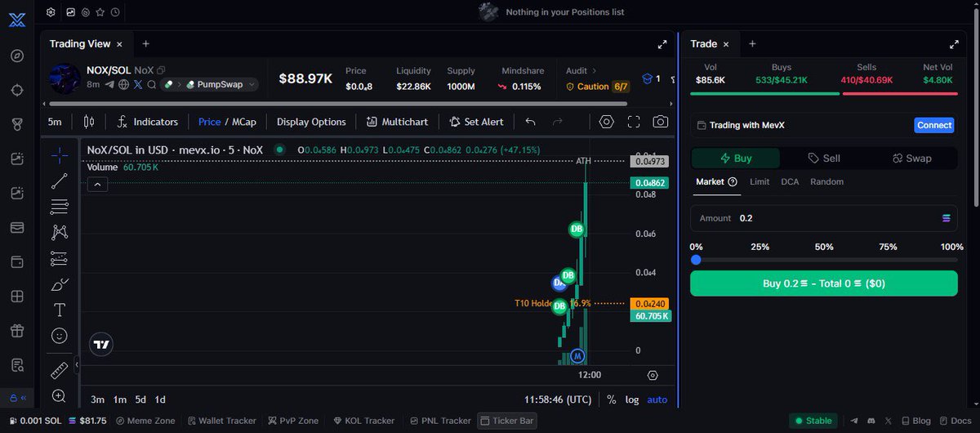Toggle percent scale on chart
This screenshot has height=433, width=980.
[x=612, y=400]
